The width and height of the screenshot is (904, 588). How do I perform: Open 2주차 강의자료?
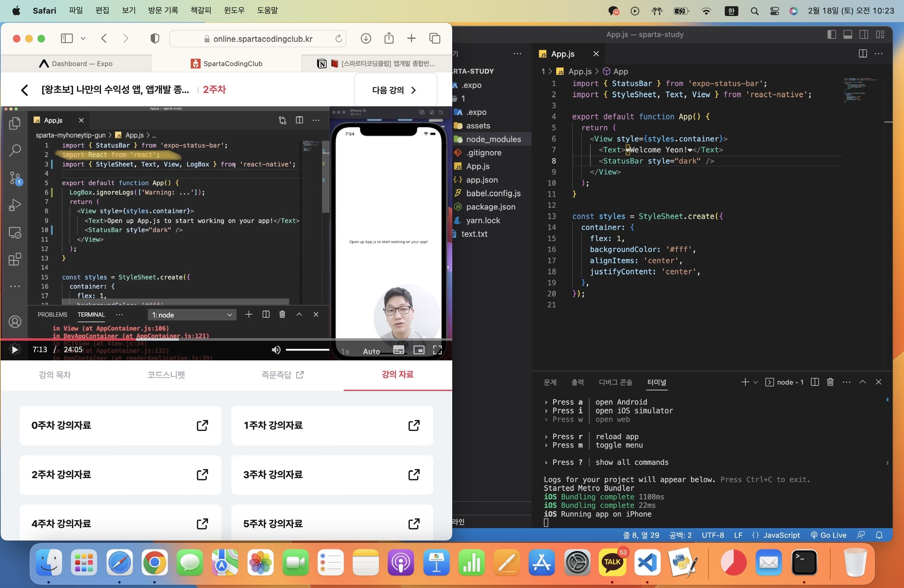point(120,475)
